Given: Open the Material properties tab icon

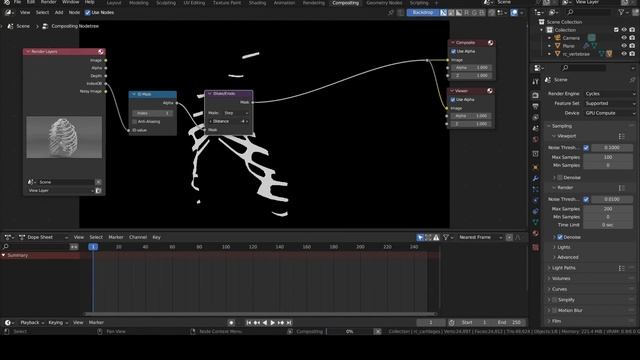Looking at the screenshot, I should click(x=536, y=233).
